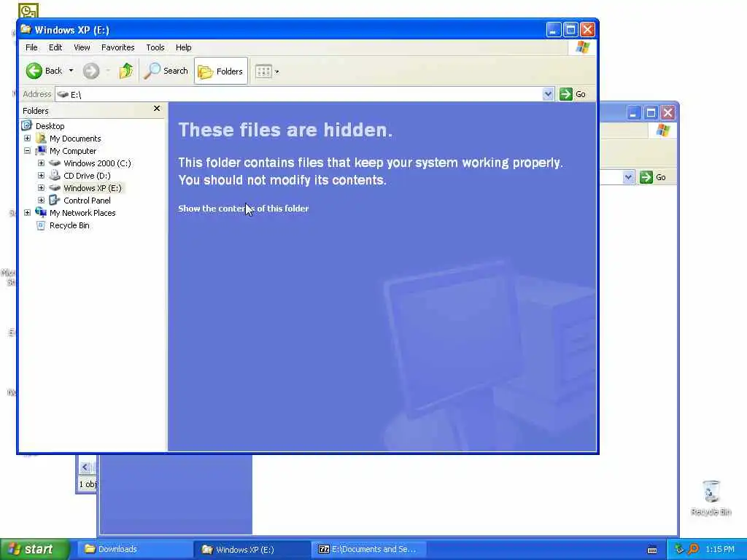
Task: Switch to Windows XP (E:) taskbar button
Action: 250,549
